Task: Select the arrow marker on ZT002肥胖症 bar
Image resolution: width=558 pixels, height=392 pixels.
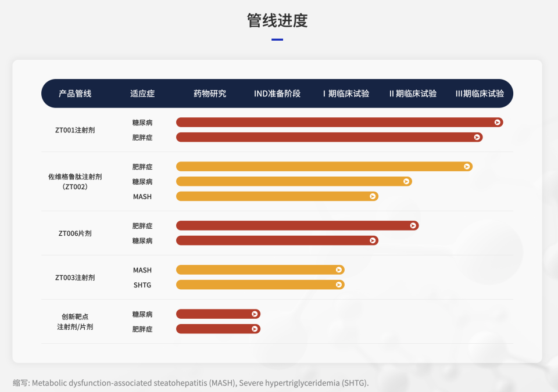Action: [467, 166]
